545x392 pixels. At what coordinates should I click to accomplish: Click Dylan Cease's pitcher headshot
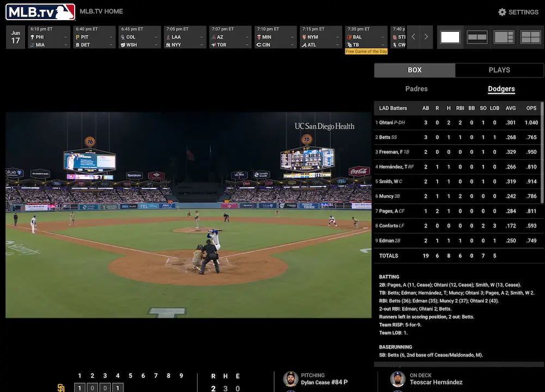tap(290, 379)
